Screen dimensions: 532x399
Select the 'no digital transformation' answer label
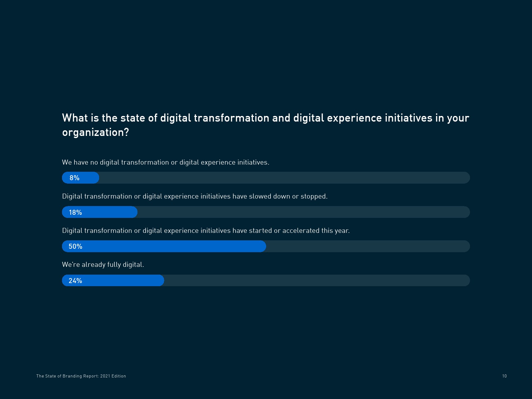165,162
